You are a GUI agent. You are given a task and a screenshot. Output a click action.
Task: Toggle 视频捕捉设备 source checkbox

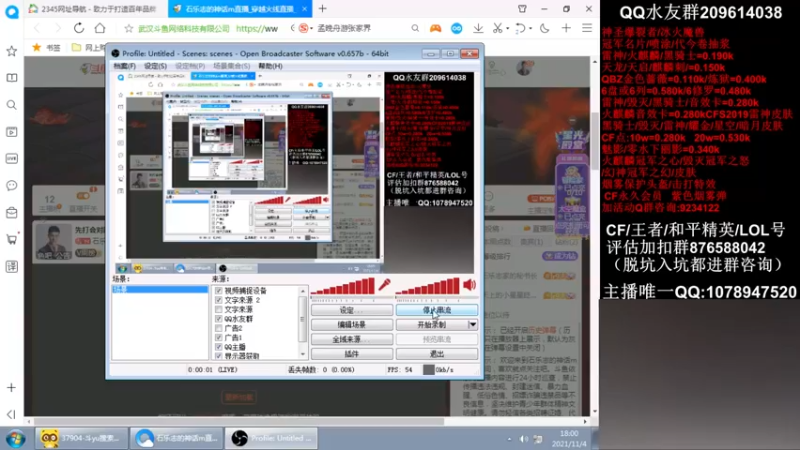coord(219,290)
